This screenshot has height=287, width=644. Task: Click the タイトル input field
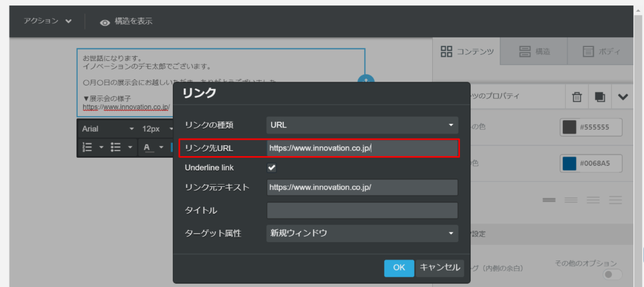362,210
